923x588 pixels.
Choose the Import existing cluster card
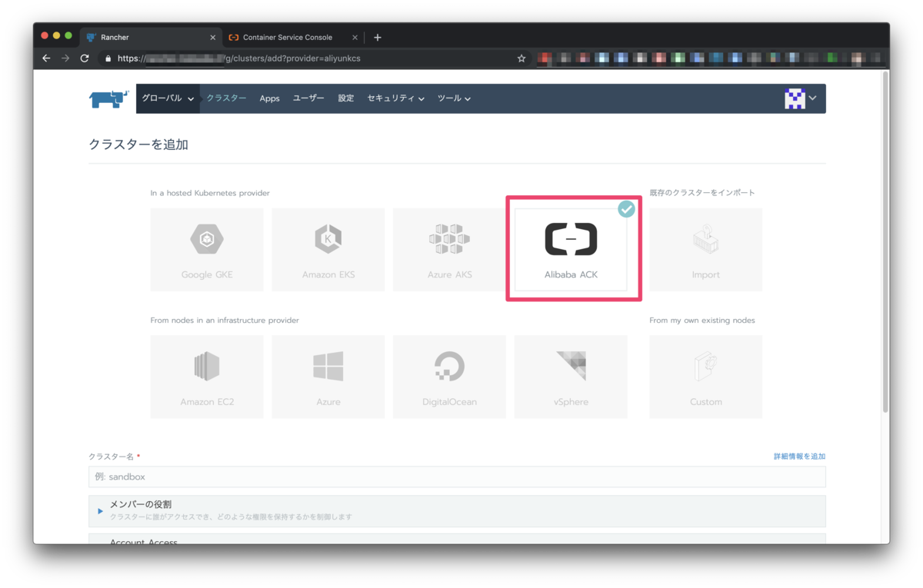pyautogui.click(x=705, y=250)
